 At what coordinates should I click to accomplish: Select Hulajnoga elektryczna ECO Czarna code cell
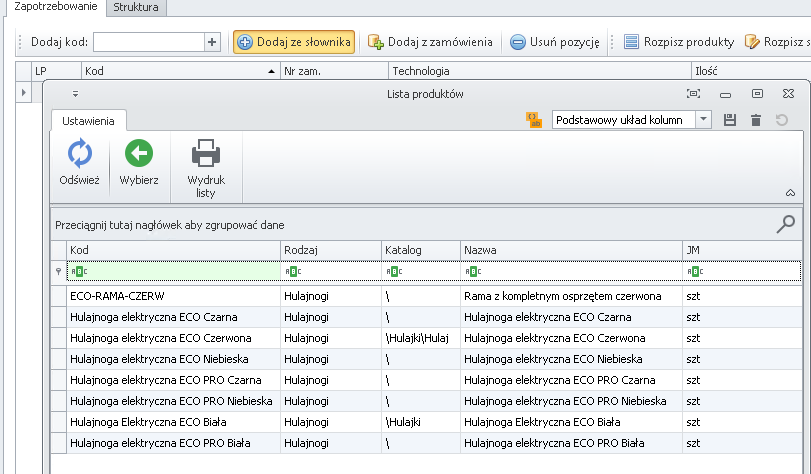[x=174, y=317]
